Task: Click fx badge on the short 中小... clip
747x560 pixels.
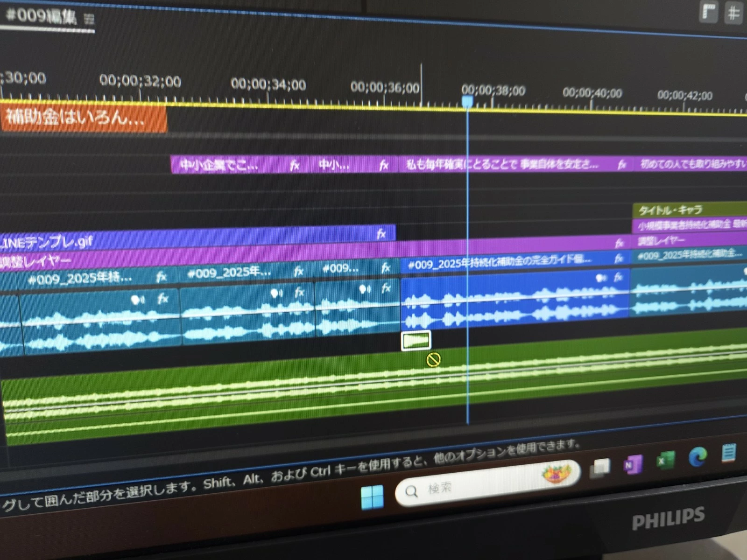Action: click(x=384, y=165)
